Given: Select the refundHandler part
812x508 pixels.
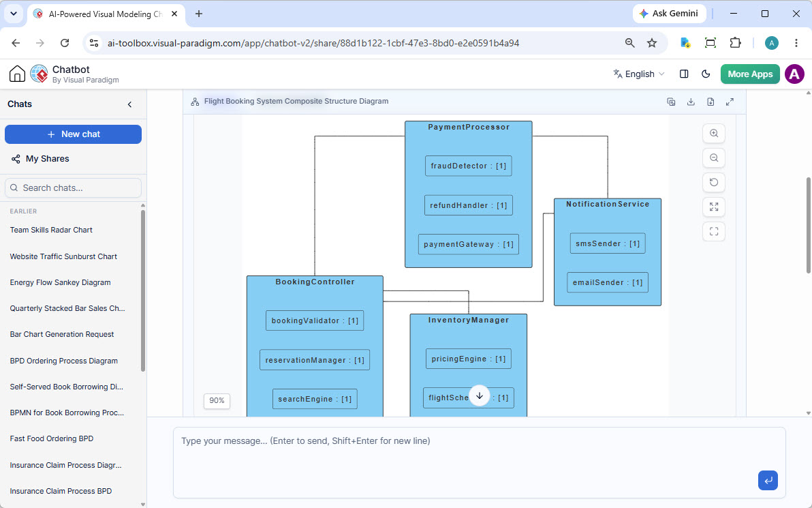Looking at the screenshot, I should click(x=468, y=205).
